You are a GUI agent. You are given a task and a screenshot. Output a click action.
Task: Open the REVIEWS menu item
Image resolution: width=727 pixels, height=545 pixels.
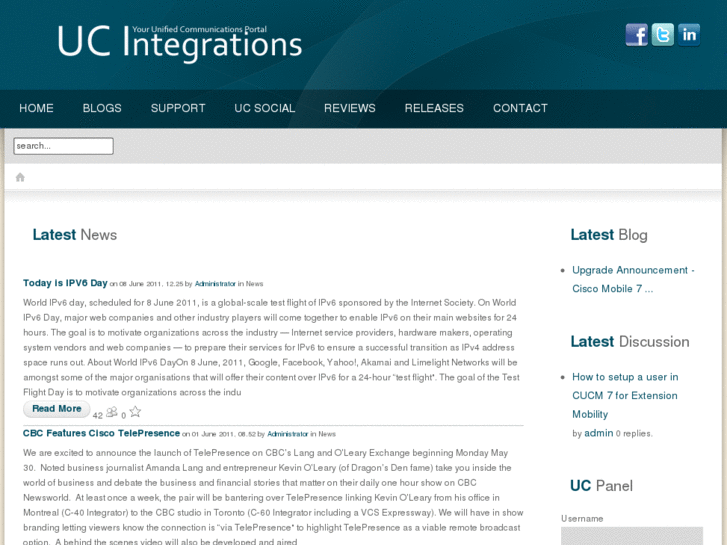click(x=350, y=108)
